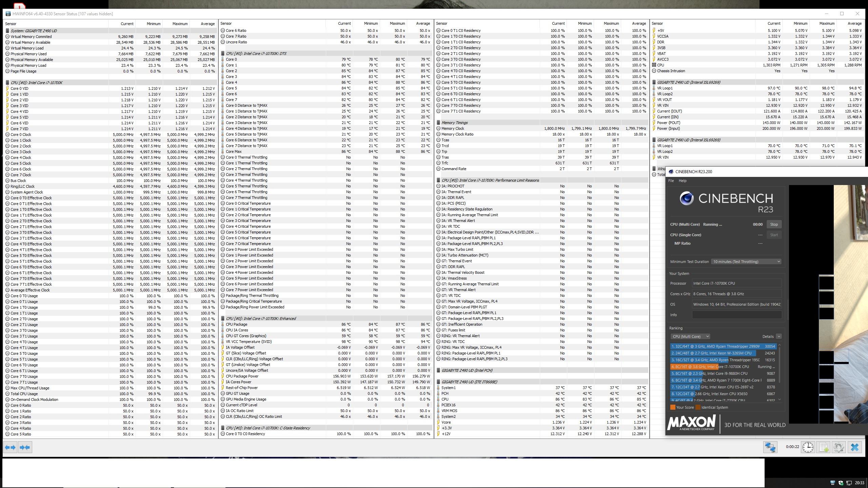The width and height of the screenshot is (868, 488).
Task: Click the fan icon beside CPU RPM row
Action: [654, 65]
